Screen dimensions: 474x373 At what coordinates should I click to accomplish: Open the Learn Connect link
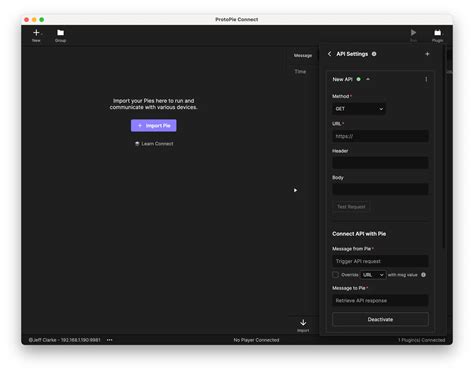[x=154, y=144]
